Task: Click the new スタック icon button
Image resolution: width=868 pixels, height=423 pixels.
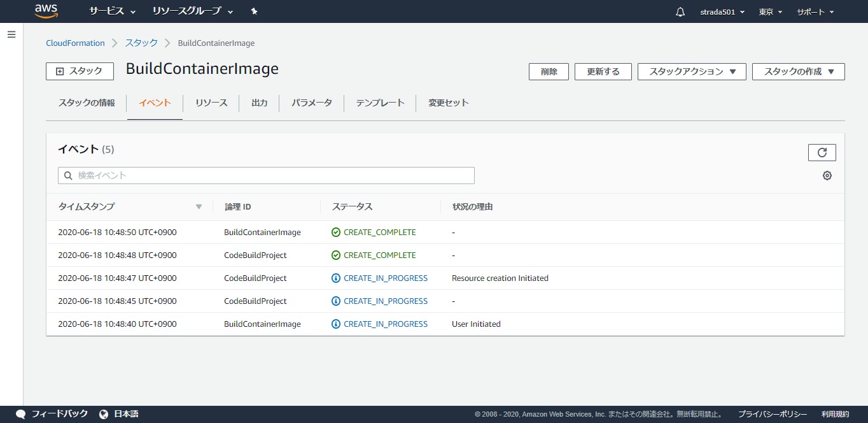Action: coord(79,71)
